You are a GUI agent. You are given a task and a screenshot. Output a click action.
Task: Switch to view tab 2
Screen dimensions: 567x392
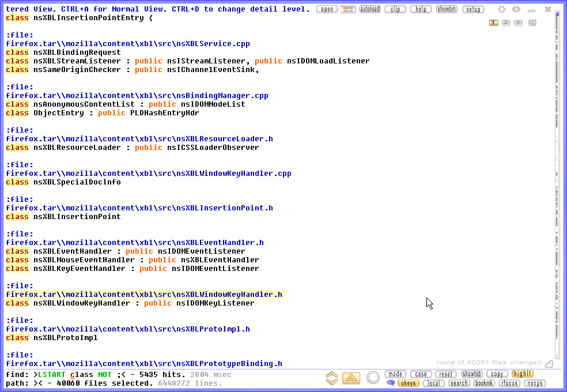[x=506, y=22]
